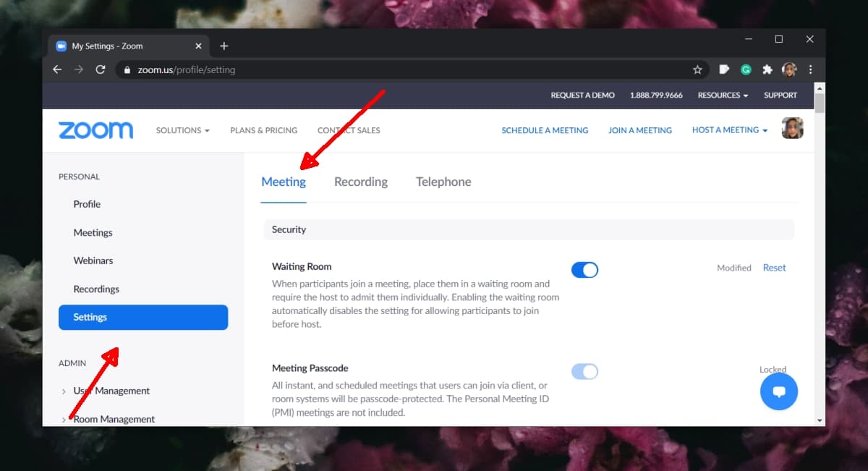Click Schedule a Meeting link

545,130
